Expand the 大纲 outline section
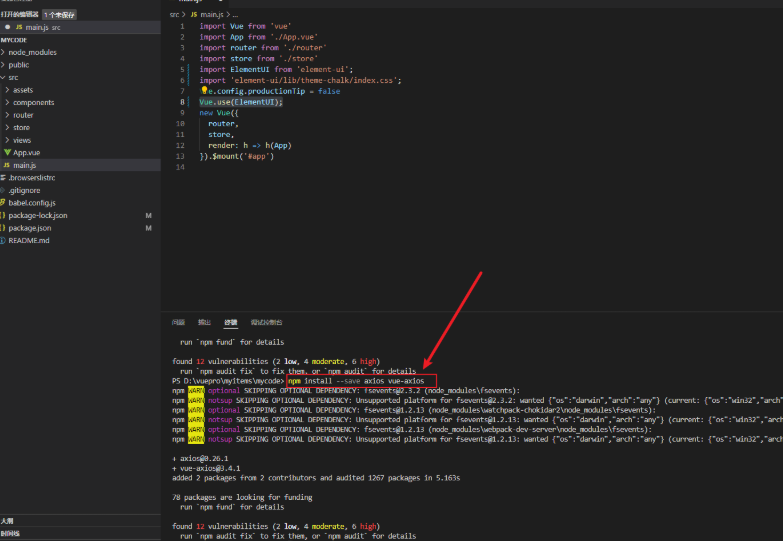 click(7, 521)
